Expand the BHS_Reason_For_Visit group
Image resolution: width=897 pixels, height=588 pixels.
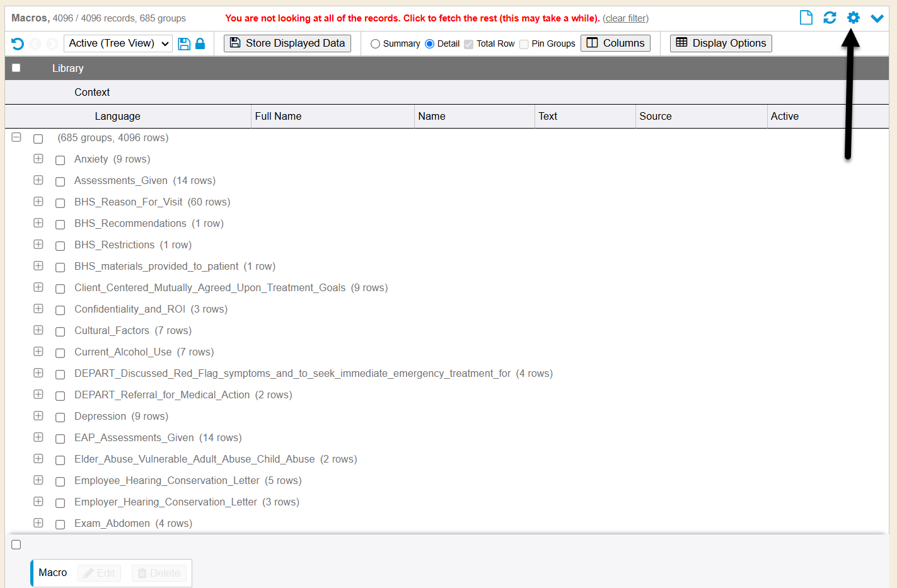(38, 202)
